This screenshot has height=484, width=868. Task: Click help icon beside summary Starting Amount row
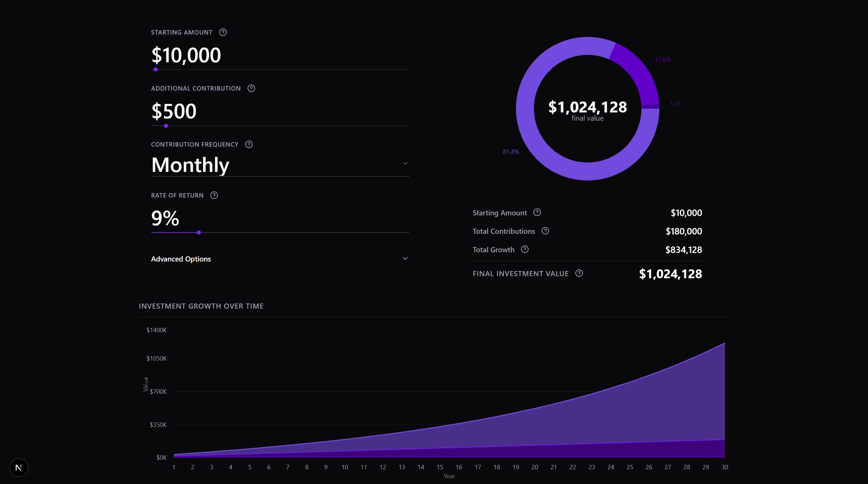[x=537, y=213]
